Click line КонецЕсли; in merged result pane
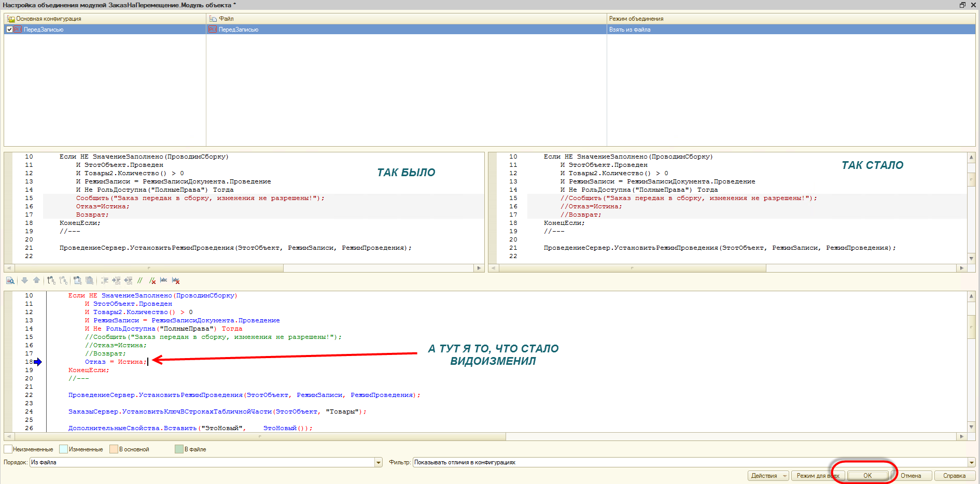 [x=89, y=370]
